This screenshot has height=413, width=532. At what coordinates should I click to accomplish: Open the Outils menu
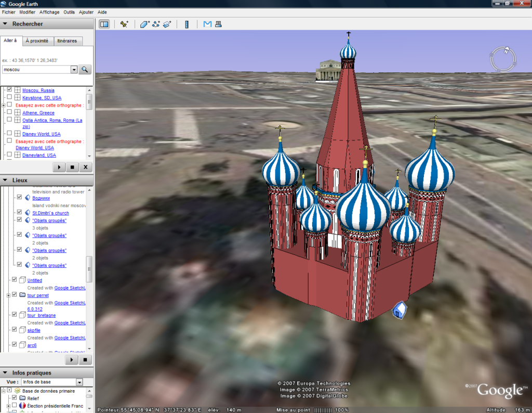click(x=69, y=12)
